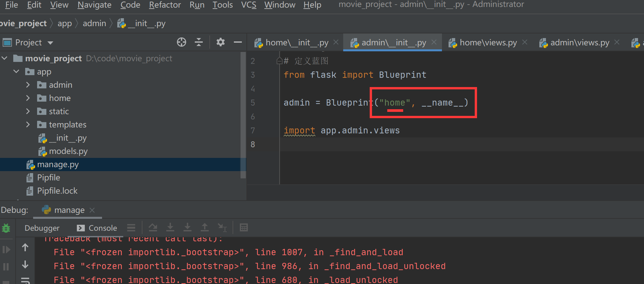
Task: Click the __init__.py breadcrumb
Action: pyautogui.click(x=141, y=24)
